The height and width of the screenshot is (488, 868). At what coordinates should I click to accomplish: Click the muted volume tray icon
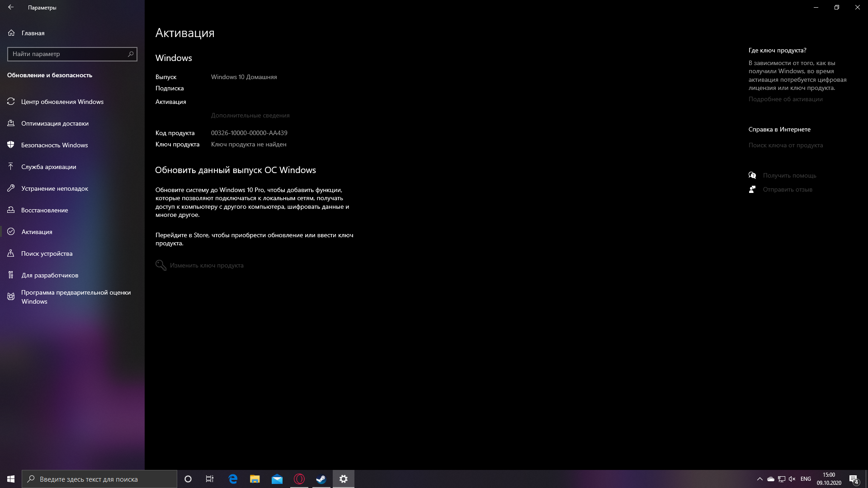792,479
